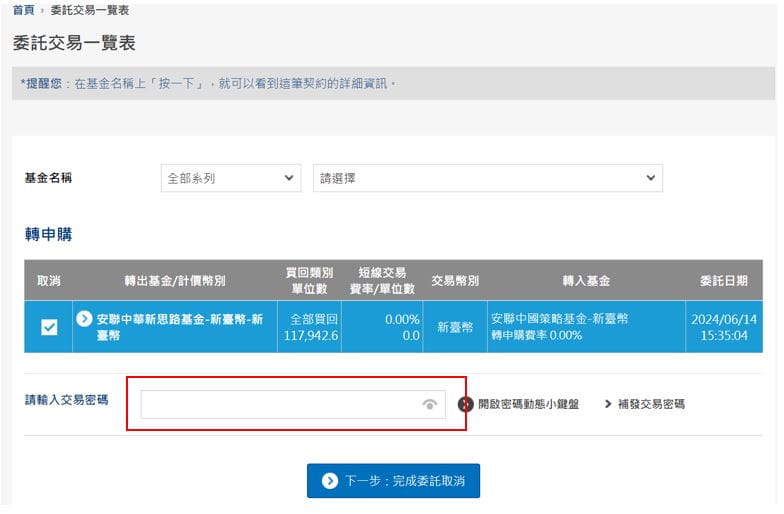784x514 pixels.
Task: Focus the 交易密碼 input field
Action: (280, 404)
